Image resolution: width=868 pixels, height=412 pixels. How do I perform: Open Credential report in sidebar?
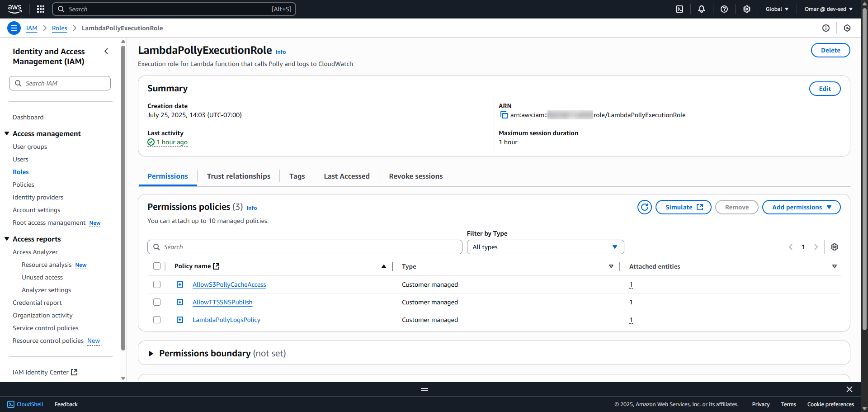point(37,303)
